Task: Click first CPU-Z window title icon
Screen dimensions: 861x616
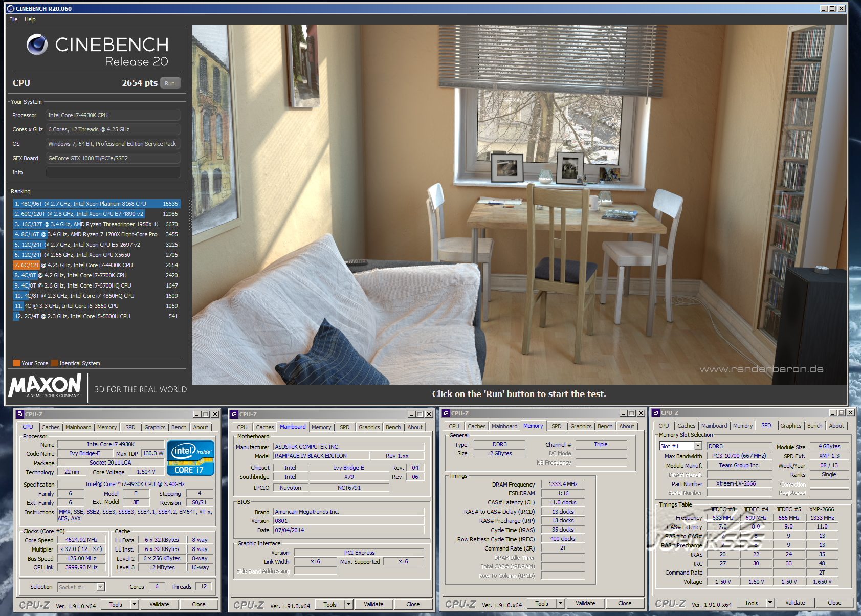Action: (x=19, y=414)
